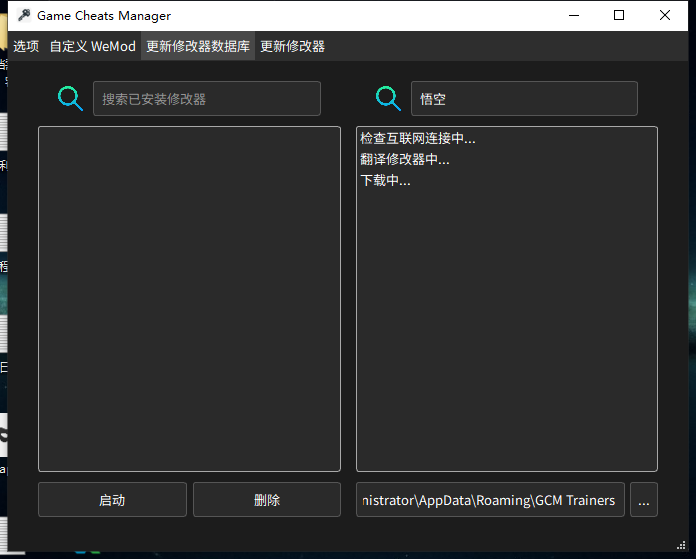Select the 下载中... list entry

[x=386, y=181]
